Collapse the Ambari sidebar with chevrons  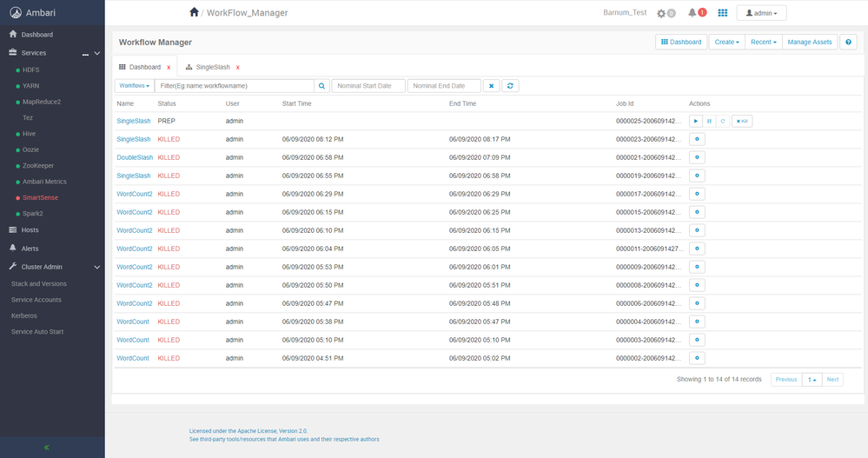coord(47,448)
